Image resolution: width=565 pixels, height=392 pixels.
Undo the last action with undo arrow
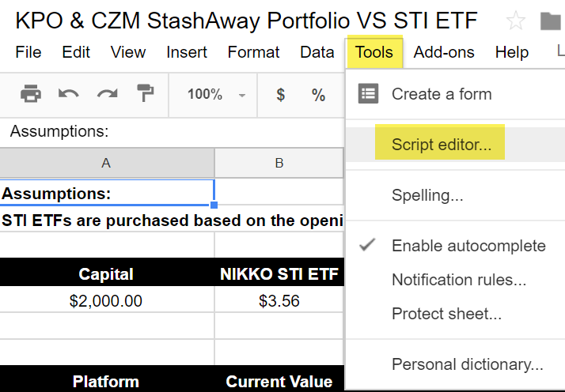pos(69,94)
